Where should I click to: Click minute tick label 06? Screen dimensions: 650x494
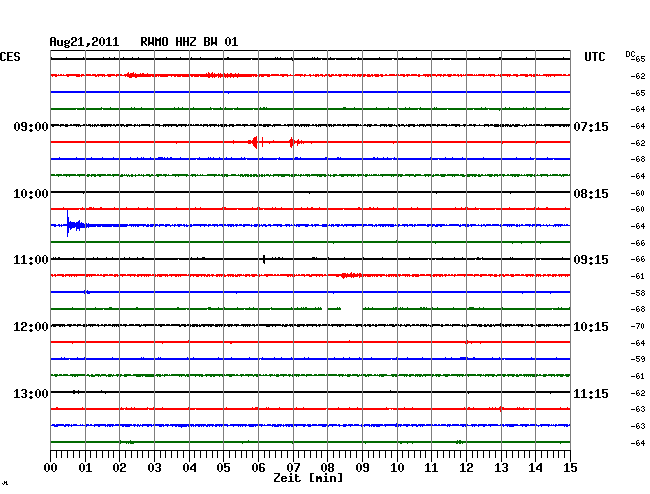pyautogui.click(x=258, y=467)
